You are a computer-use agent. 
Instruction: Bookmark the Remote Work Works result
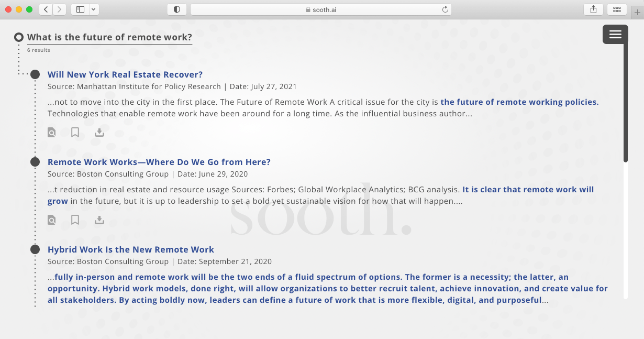pyautogui.click(x=75, y=220)
